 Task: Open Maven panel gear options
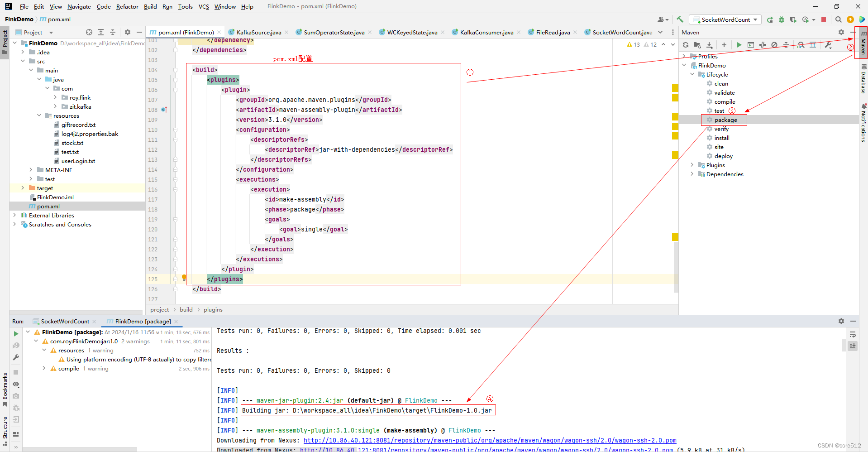pos(841,32)
